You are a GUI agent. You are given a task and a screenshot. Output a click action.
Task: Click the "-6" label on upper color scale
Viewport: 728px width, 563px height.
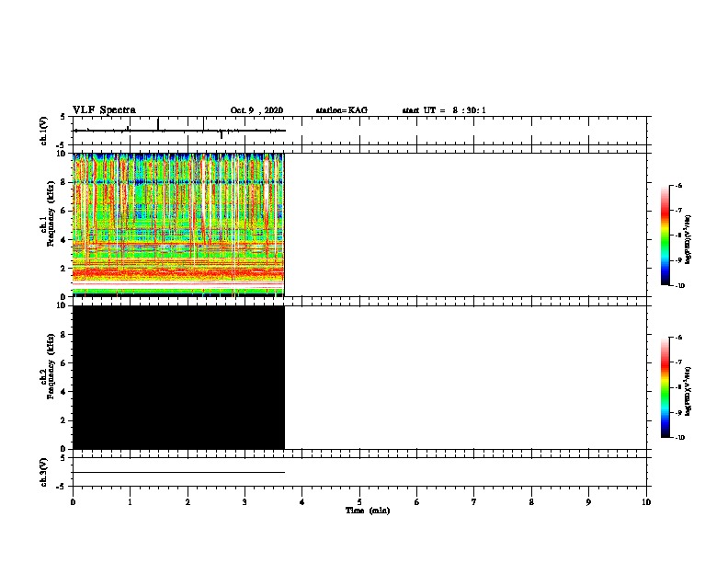pyautogui.click(x=677, y=185)
